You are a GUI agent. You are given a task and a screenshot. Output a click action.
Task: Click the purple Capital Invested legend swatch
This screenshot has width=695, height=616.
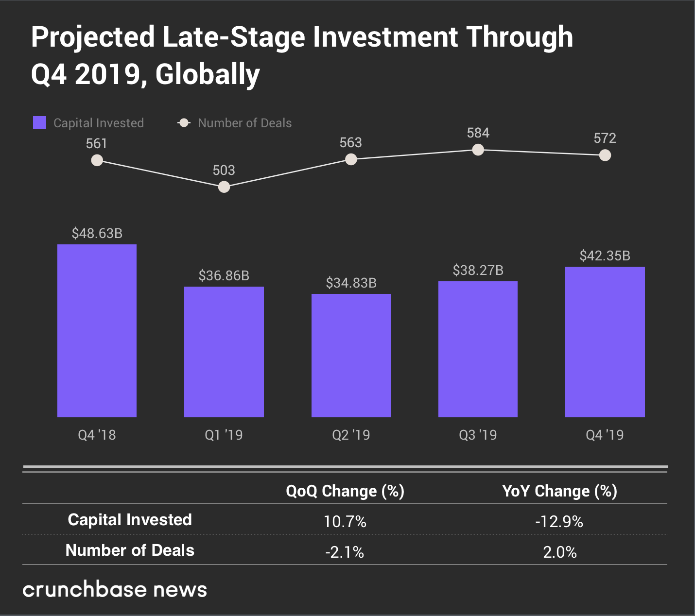39,123
